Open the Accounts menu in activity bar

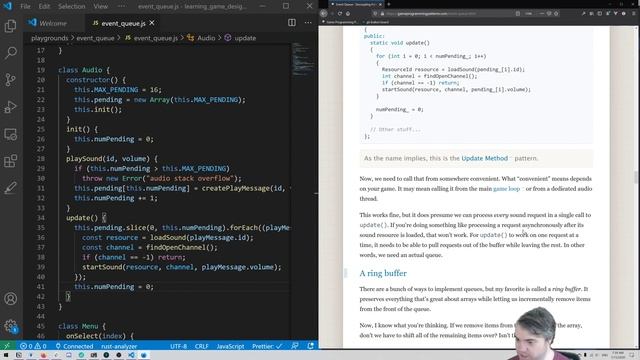(10, 299)
